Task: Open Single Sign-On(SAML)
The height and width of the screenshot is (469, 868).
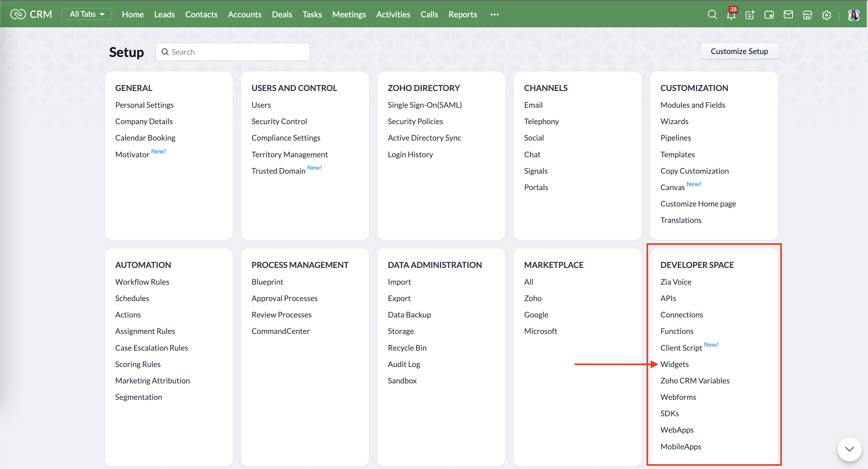Action: pos(425,105)
